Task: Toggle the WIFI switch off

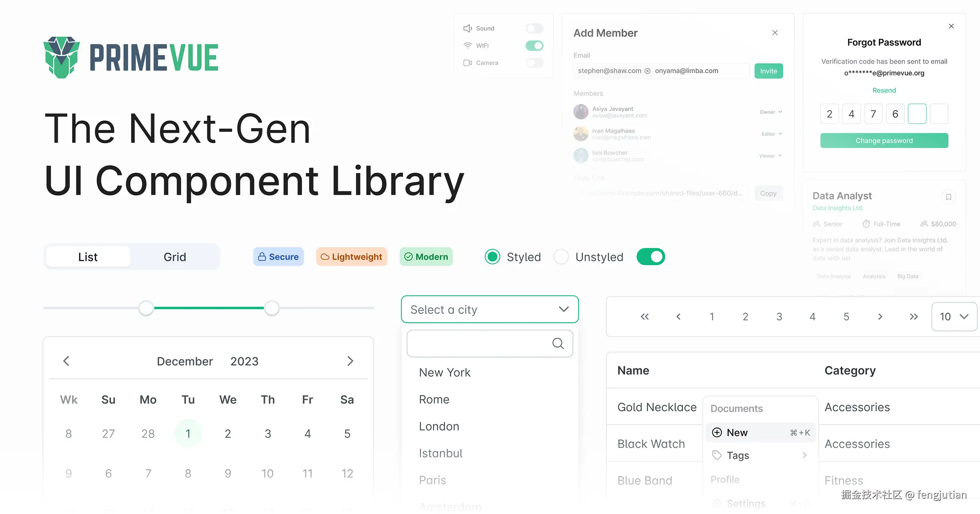Action: (x=534, y=46)
